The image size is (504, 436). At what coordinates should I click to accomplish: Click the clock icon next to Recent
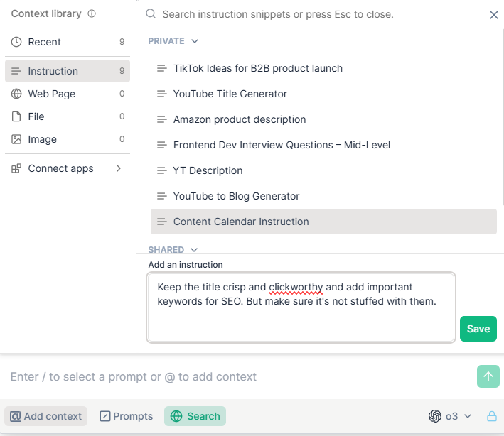[x=16, y=42]
